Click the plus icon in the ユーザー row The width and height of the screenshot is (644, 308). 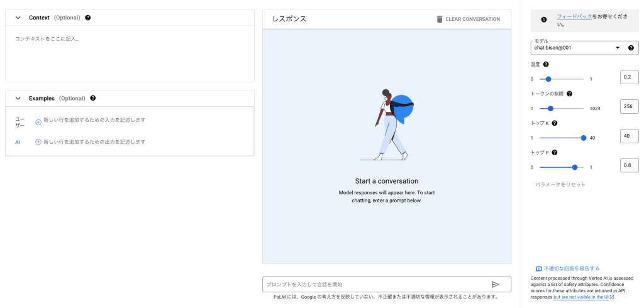(38, 122)
